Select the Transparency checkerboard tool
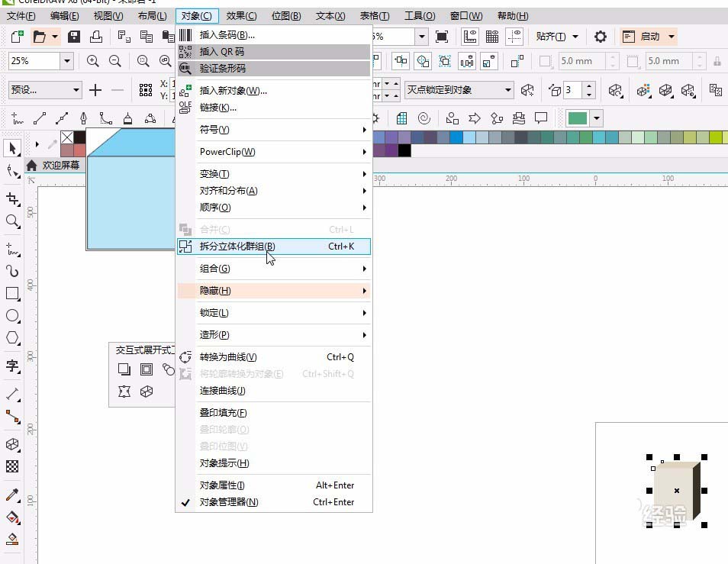The width and height of the screenshot is (728, 564). pyautogui.click(x=12, y=466)
